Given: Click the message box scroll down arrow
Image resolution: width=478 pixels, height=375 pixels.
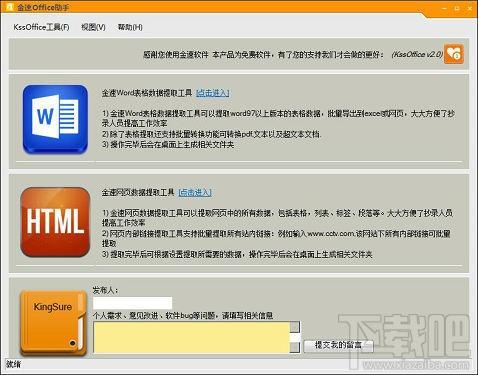Looking at the screenshot, I should [x=295, y=347].
